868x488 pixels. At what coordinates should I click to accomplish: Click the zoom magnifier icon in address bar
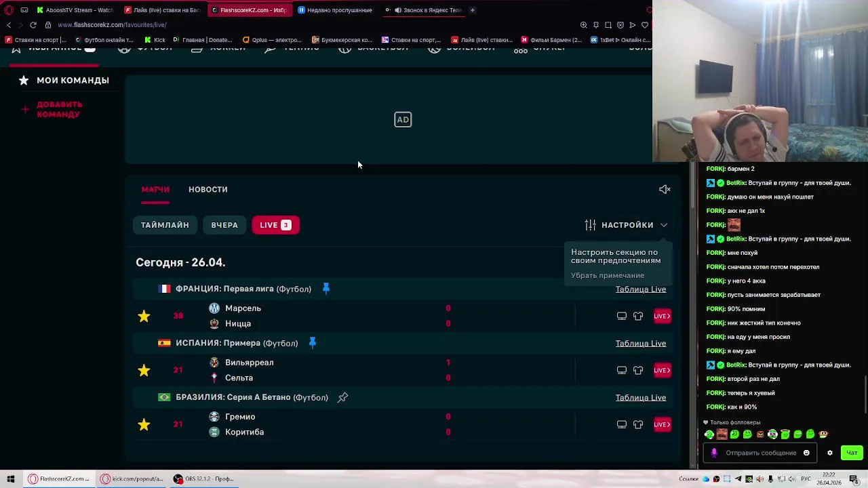click(583, 25)
